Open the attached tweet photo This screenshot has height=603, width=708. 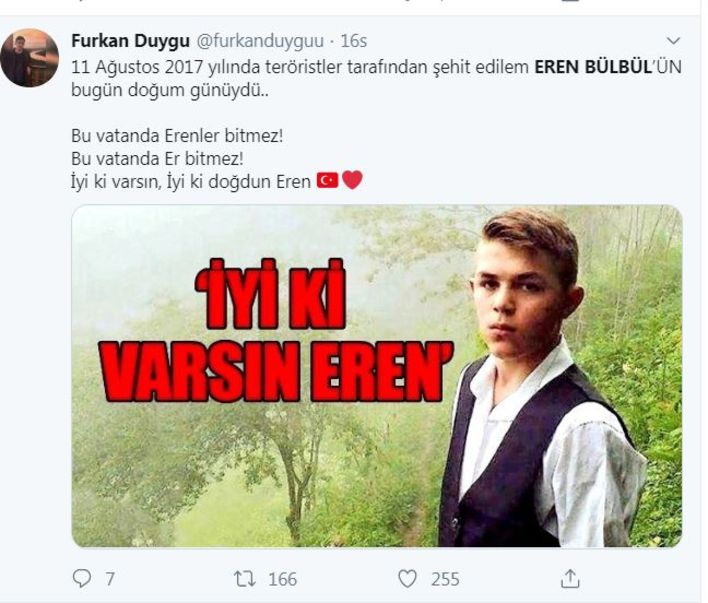377,376
